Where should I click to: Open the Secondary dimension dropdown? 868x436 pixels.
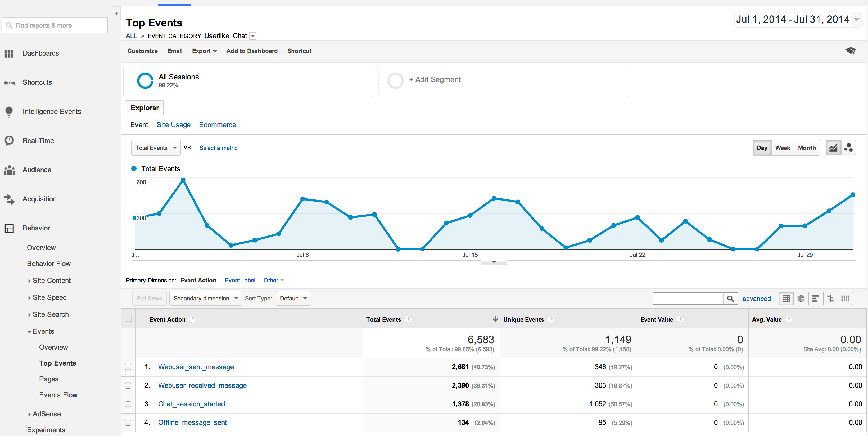click(206, 299)
